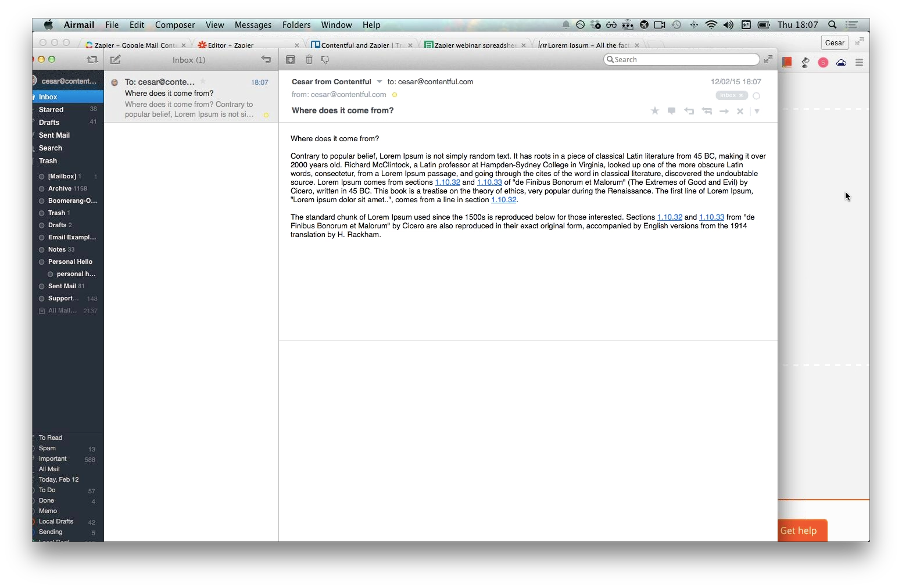Image resolution: width=902 pixels, height=588 pixels.
Task: Click the lamp extension icon in the browser toolbar
Action: click(805, 62)
